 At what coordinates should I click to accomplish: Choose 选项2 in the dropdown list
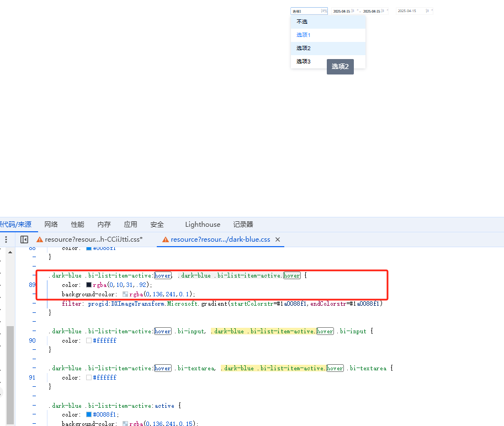[x=328, y=48]
